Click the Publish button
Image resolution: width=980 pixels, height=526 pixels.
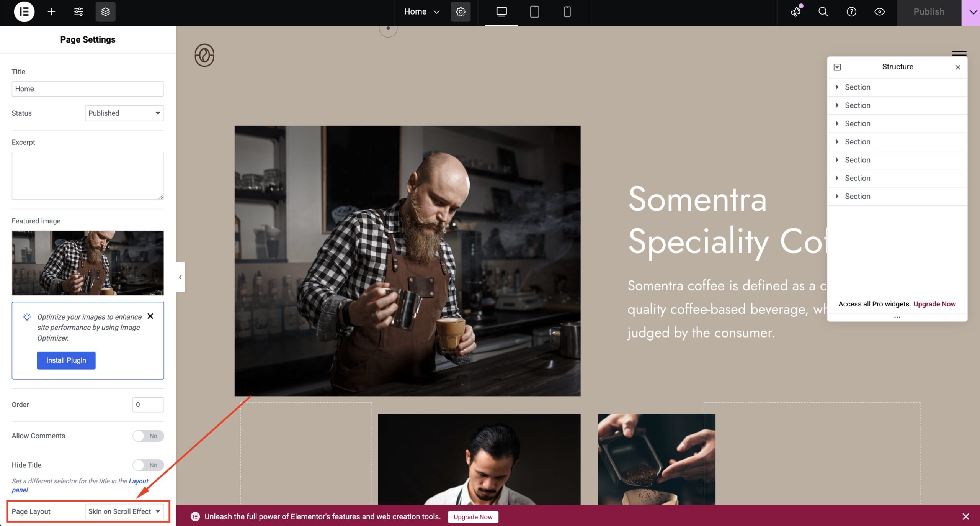[x=929, y=12]
